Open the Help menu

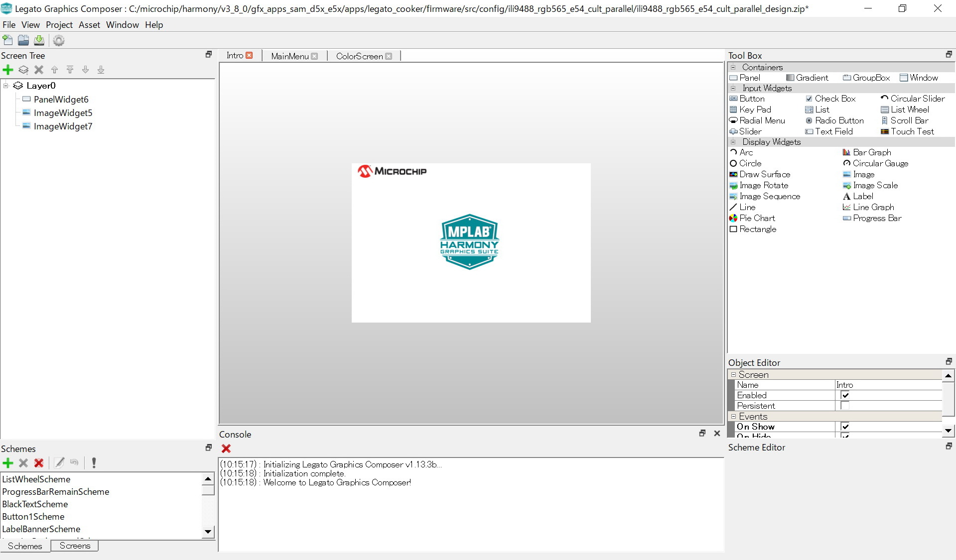pyautogui.click(x=154, y=25)
